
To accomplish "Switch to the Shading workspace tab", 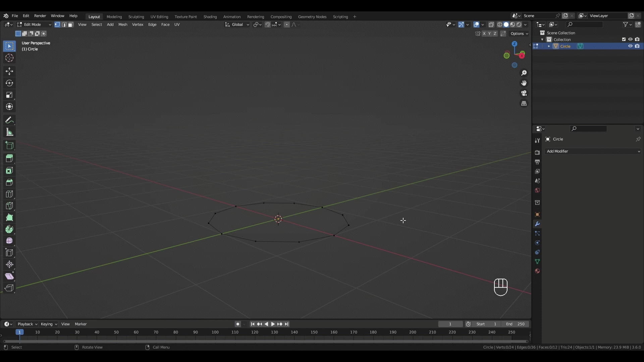I will point(210,17).
